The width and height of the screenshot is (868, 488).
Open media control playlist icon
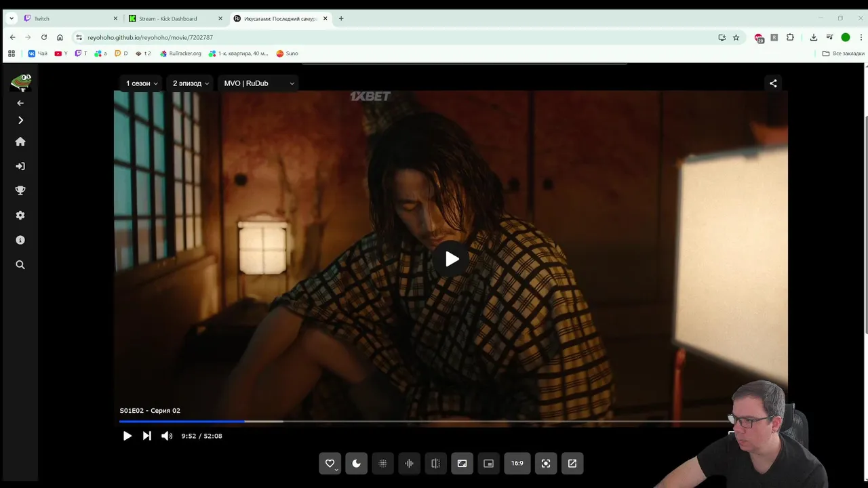pos(829,37)
